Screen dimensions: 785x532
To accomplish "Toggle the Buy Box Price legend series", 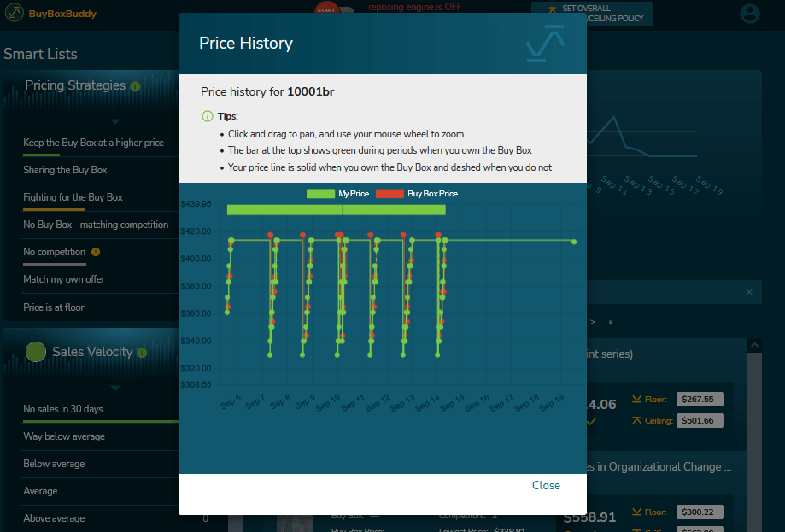I will pyautogui.click(x=417, y=194).
